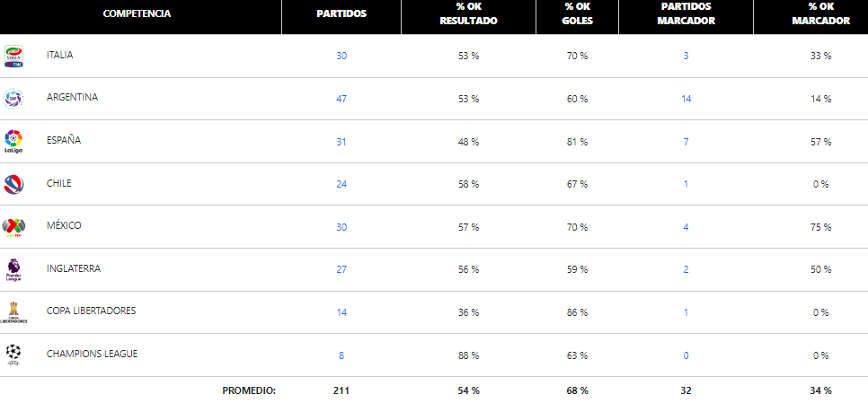Click the Argentina Superliga logo
The height and width of the screenshot is (403, 868).
click(x=13, y=99)
